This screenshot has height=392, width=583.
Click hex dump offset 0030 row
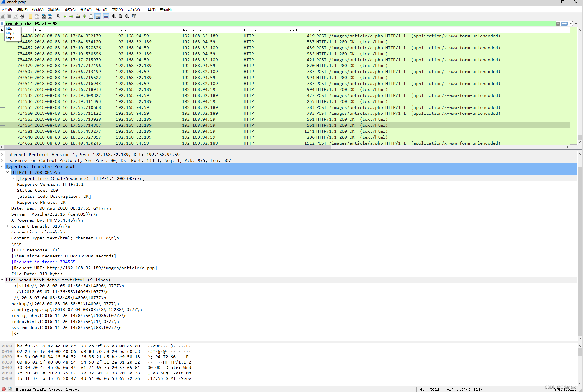(97, 362)
